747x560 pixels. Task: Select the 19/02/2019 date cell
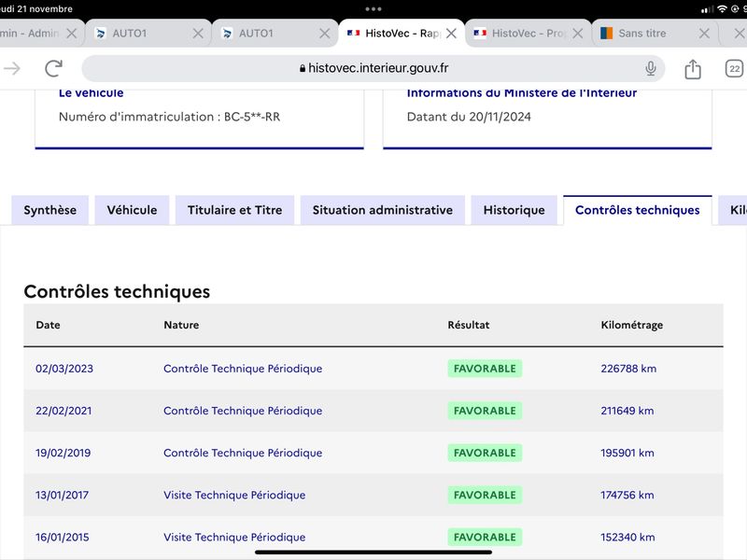coord(63,453)
